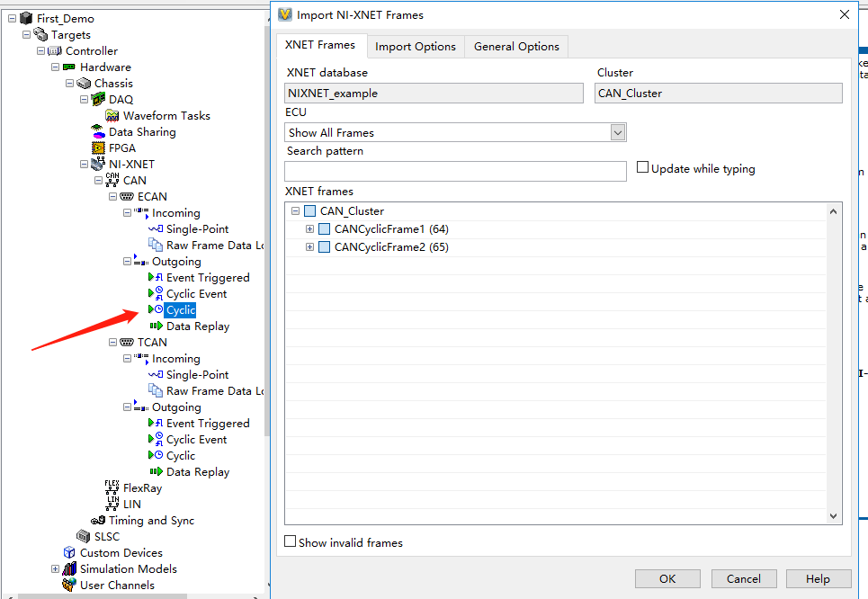Check CANCyclicFrame1 (64) checkbox
The height and width of the screenshot is (599, 868).
325,229
